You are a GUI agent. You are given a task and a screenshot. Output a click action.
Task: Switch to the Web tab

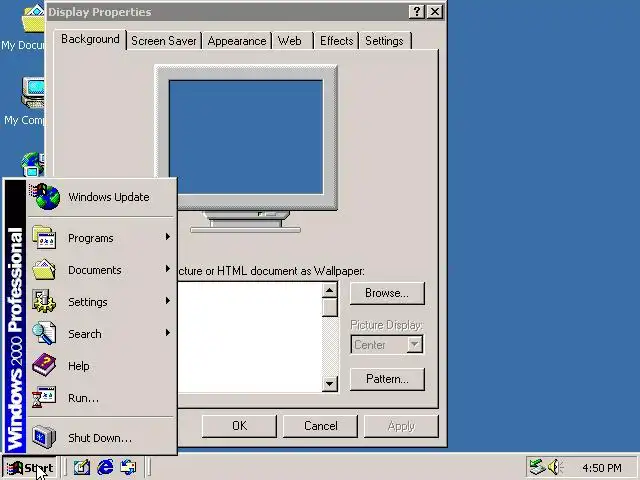pyautogui.click(x=290, y=41)
